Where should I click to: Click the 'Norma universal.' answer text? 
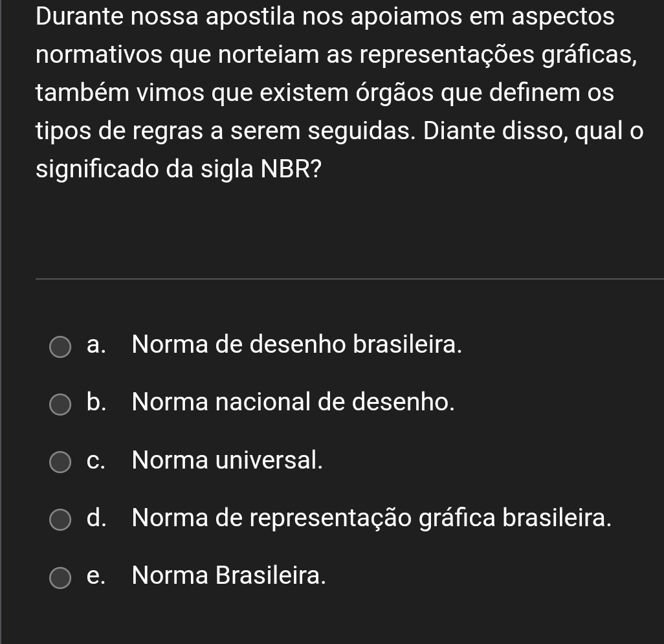[227, 460]
